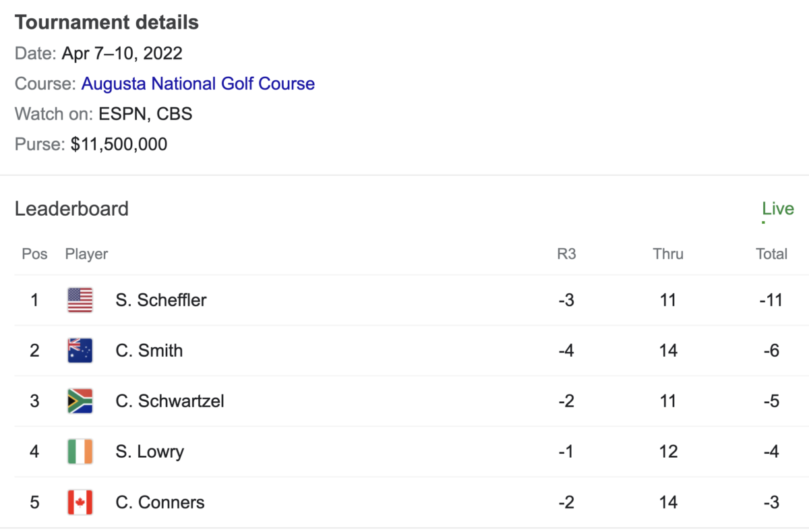Viewport: 809px width, 532px height.
Task: Open the Augusta National Golf Course link
Action: point(198,84)
